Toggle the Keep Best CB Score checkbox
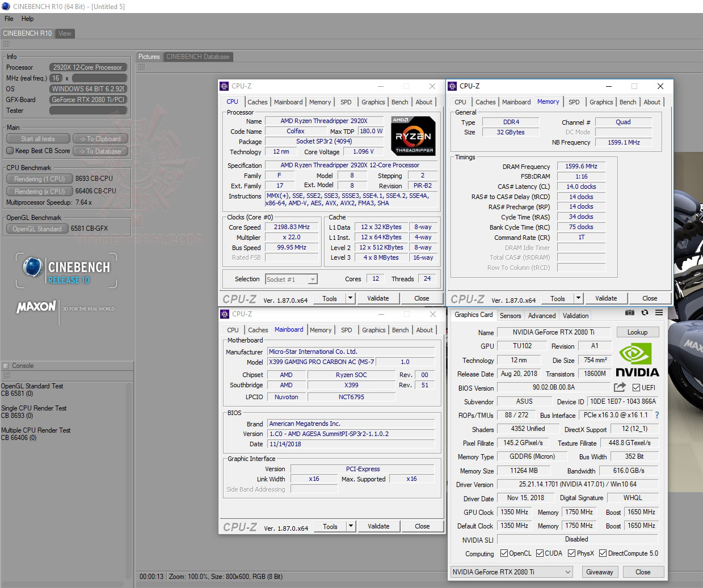 click(10, 151)
